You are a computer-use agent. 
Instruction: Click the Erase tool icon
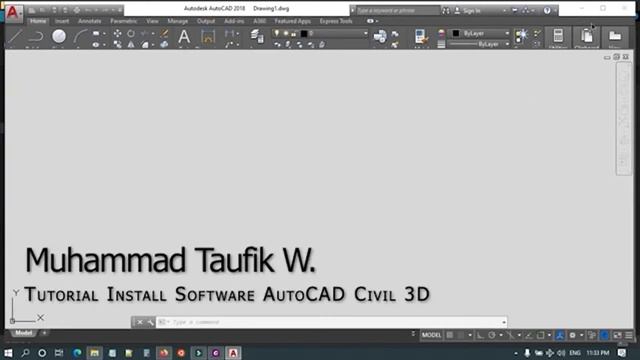pos(164,33)
